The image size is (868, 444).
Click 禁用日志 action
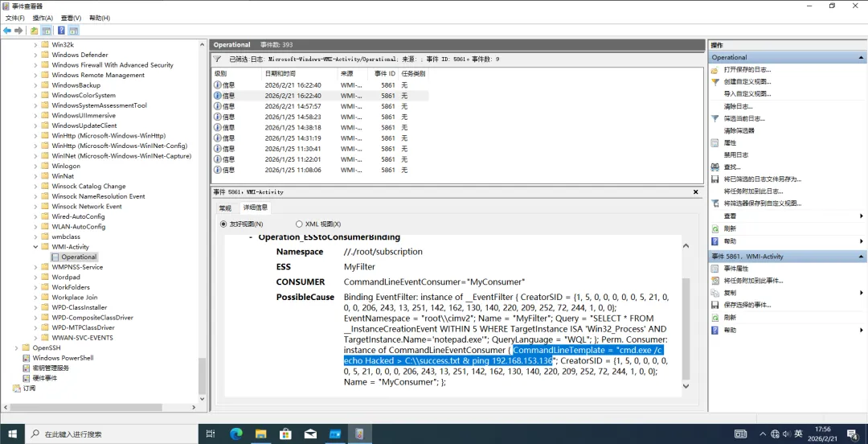coord(735,155)
